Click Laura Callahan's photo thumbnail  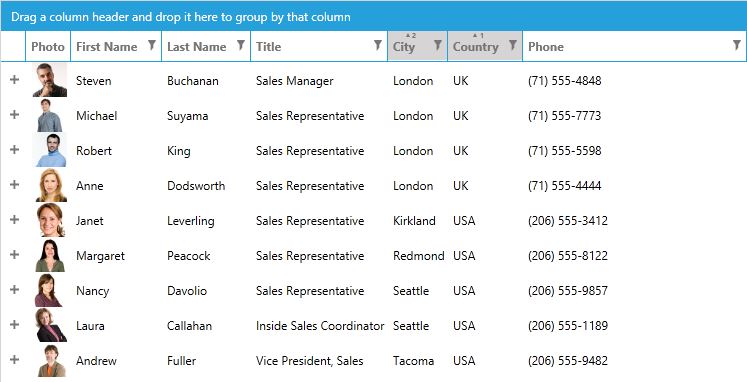tap(51, 325)
